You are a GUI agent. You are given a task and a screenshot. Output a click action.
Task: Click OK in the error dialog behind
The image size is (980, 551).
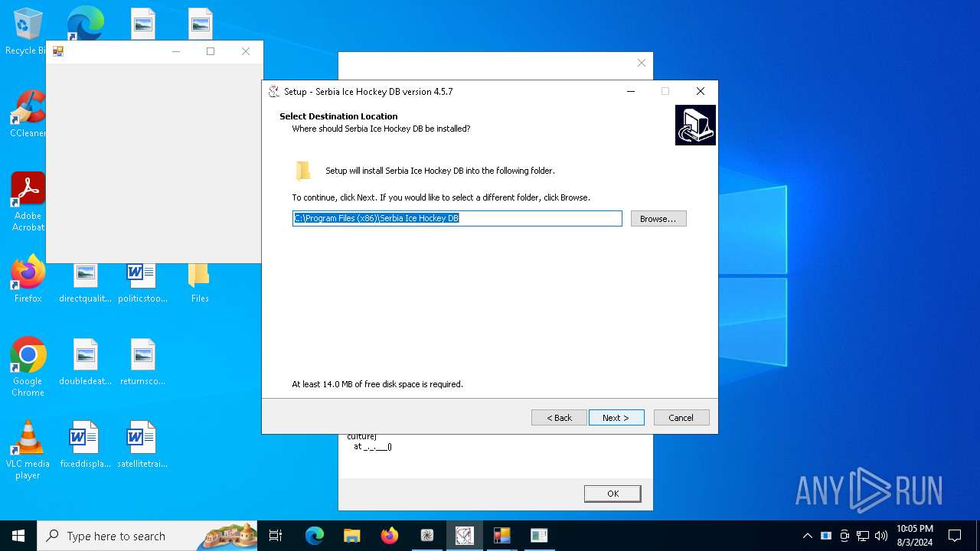pyautogui.click(x=612, y=494)
